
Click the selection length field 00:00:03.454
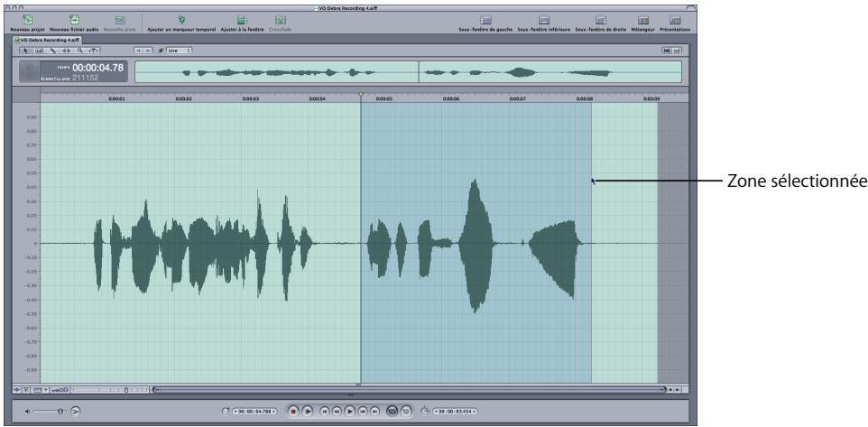(455, 412)
